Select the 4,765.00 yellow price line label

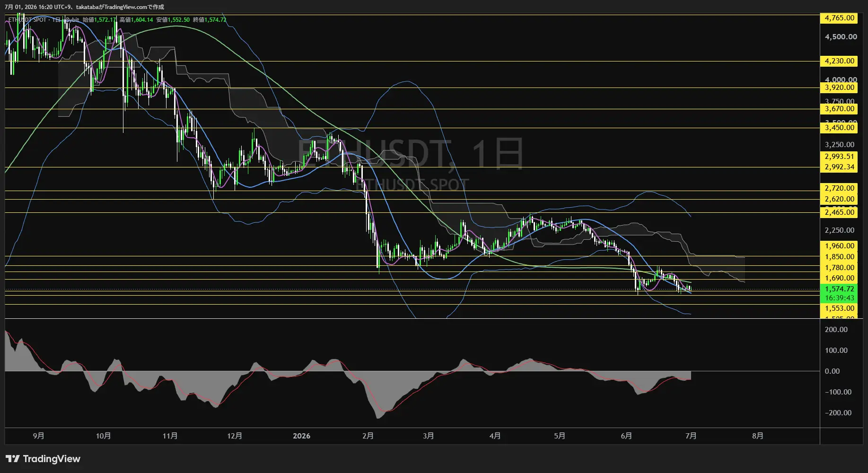(x=839, y=18)
